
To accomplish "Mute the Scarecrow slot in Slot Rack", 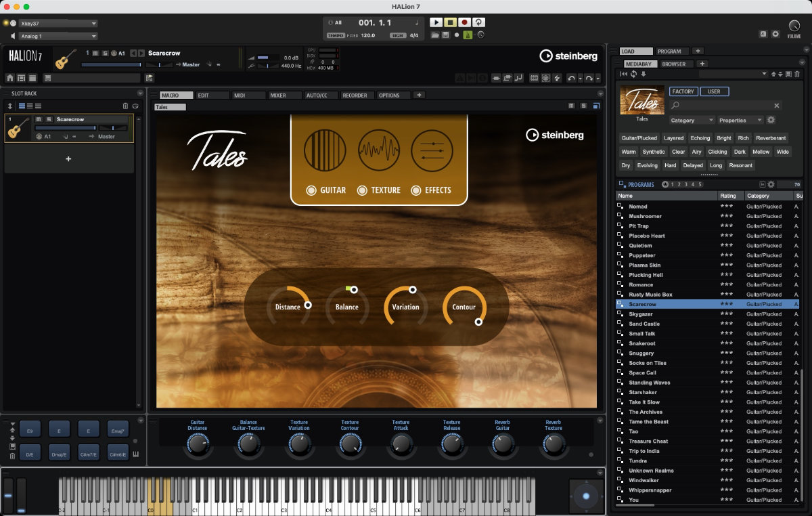I will [39, 119].
